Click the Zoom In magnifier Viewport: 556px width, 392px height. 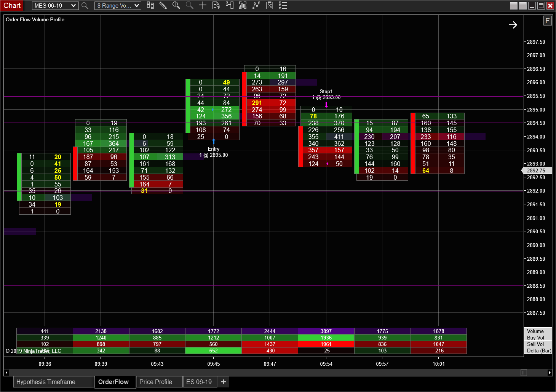[x=176, y=5]
